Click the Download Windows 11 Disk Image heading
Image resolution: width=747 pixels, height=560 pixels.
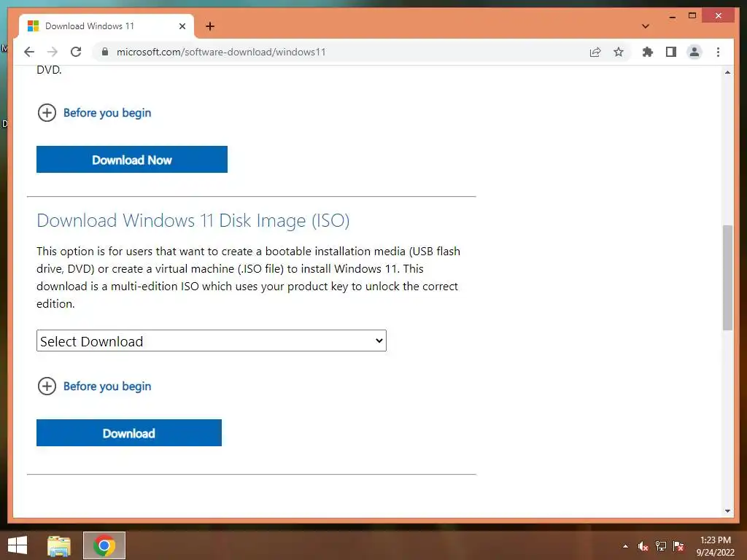[x=193, y=221]
